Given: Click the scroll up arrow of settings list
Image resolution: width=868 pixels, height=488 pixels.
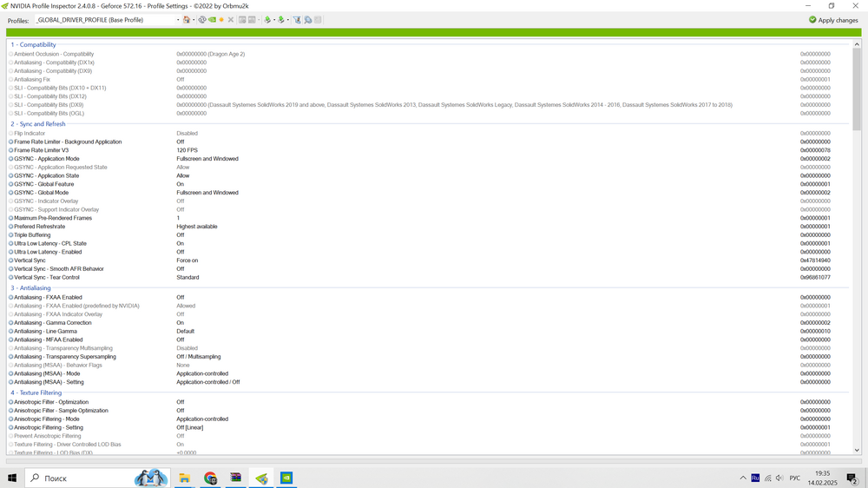Looking at the screenshot, I should point(857,44).
